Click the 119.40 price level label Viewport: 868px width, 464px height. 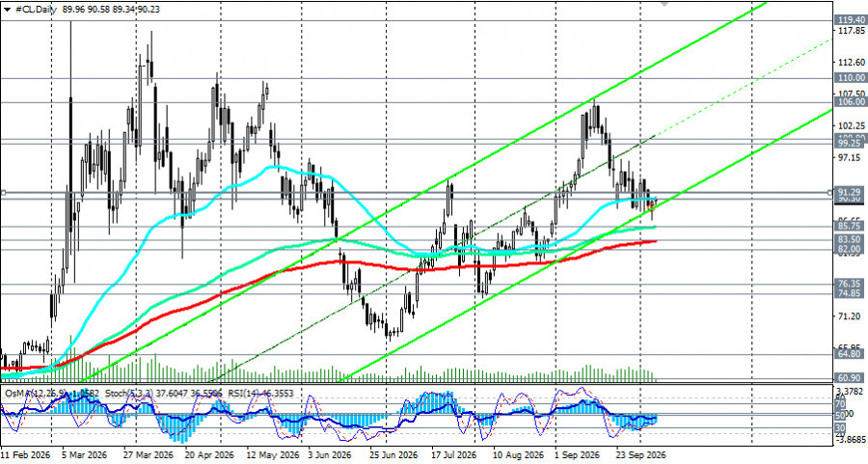pos(851,20)
